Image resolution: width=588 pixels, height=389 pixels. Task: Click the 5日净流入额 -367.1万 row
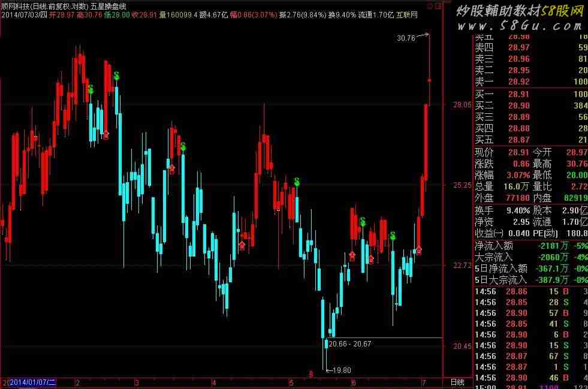point(530,269)
